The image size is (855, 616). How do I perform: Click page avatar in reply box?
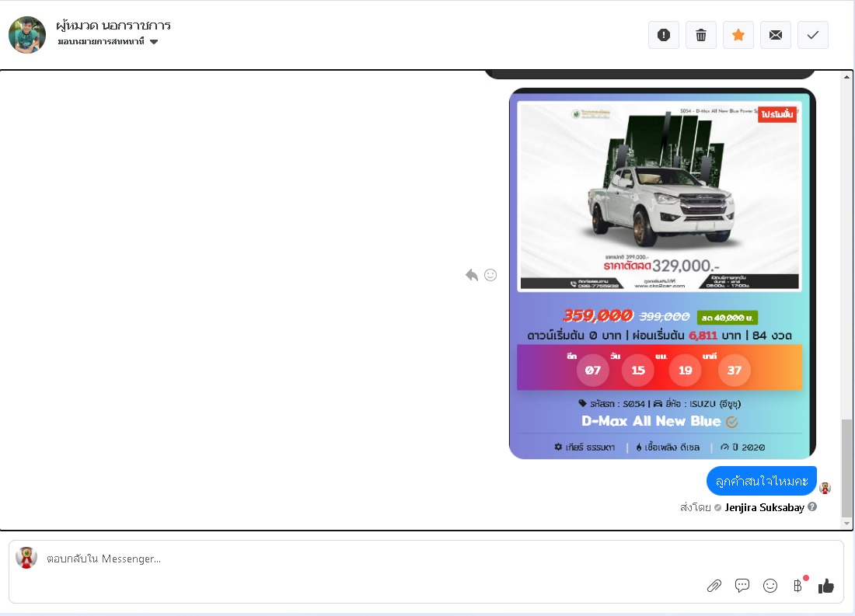pyautogui.click(x=26, y=558)
